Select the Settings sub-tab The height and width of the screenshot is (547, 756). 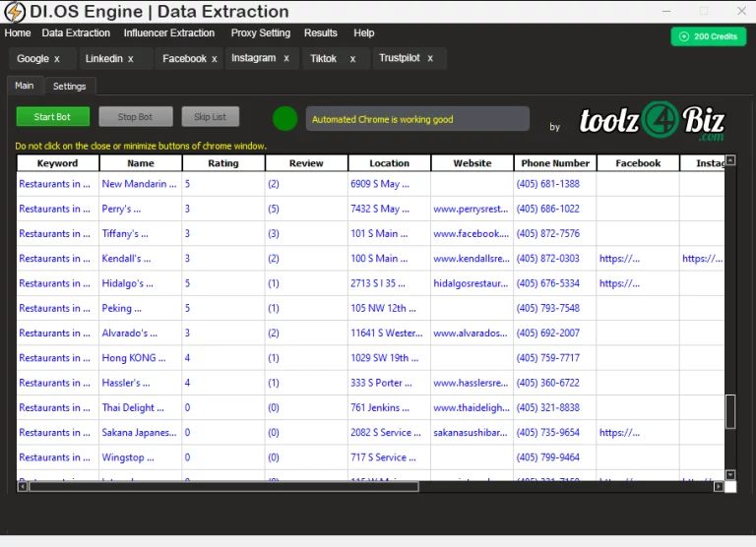(70, 87)
